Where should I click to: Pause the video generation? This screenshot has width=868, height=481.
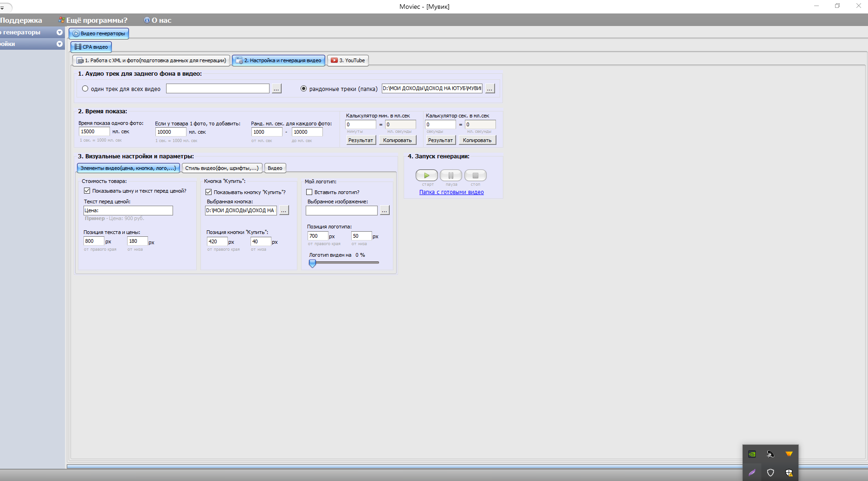point(450,175)
